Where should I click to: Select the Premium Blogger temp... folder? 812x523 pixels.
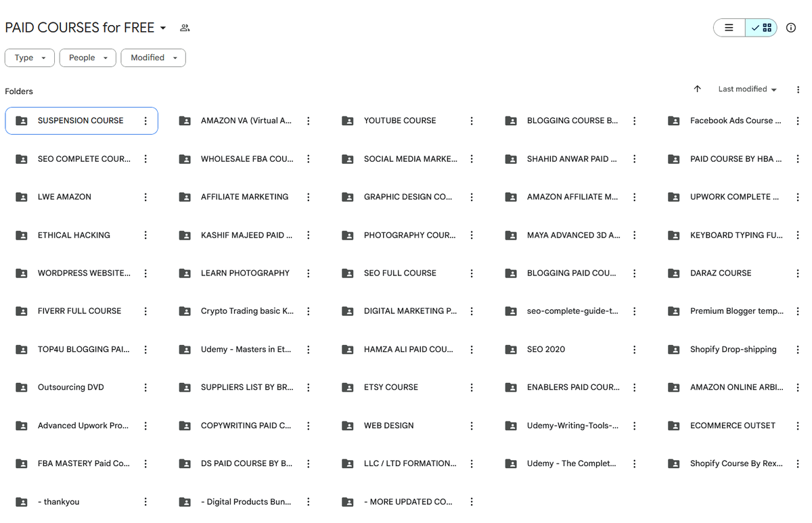pos(734,311)
